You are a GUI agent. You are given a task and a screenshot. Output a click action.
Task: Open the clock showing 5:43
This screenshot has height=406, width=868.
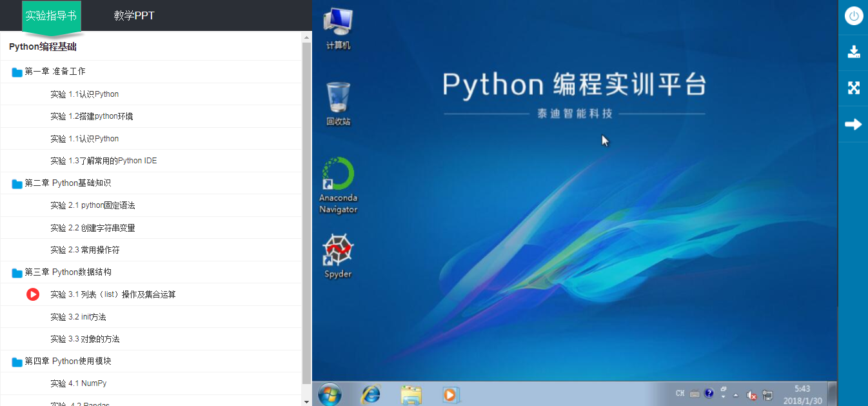click(802, 394)
